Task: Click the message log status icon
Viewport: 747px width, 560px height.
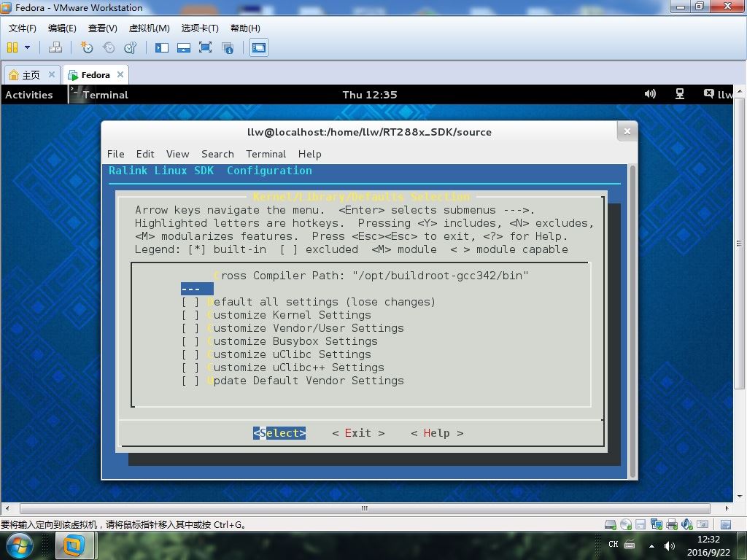Action: pos(726,524)
